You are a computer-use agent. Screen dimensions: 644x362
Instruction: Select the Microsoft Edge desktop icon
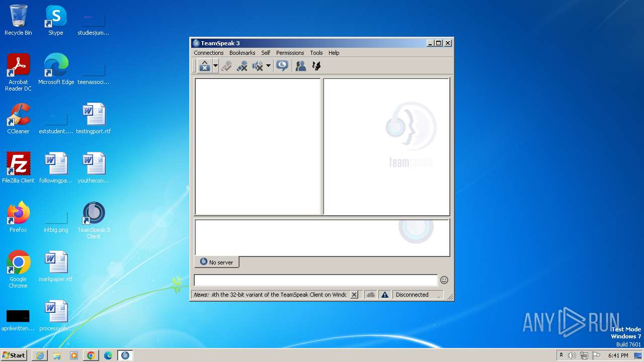(56, 69)
